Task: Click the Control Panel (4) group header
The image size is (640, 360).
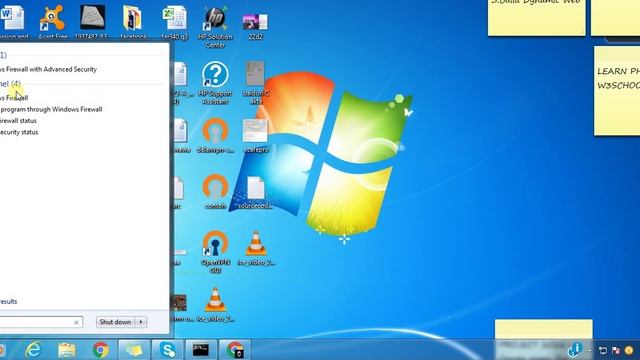Action: pos(10,84)
